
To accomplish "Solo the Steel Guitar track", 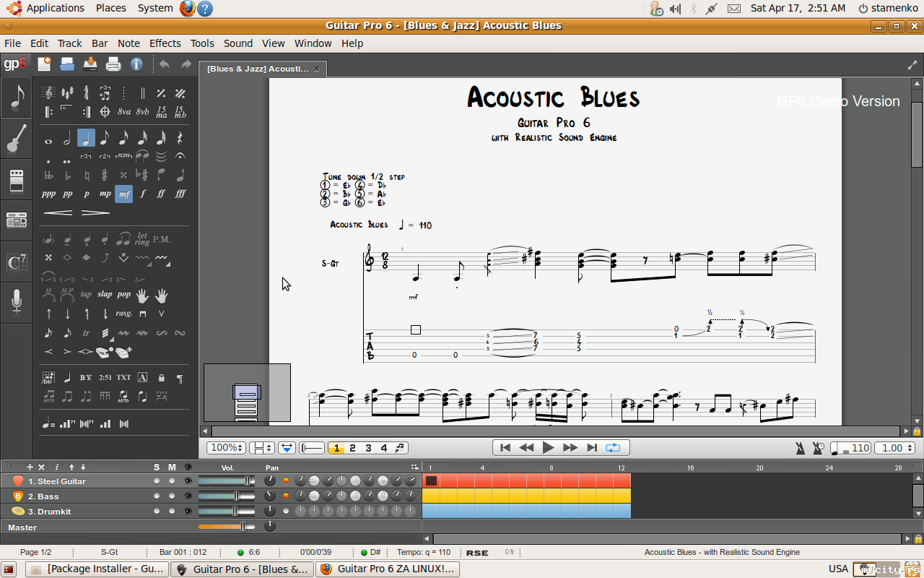I will (157, 481).
